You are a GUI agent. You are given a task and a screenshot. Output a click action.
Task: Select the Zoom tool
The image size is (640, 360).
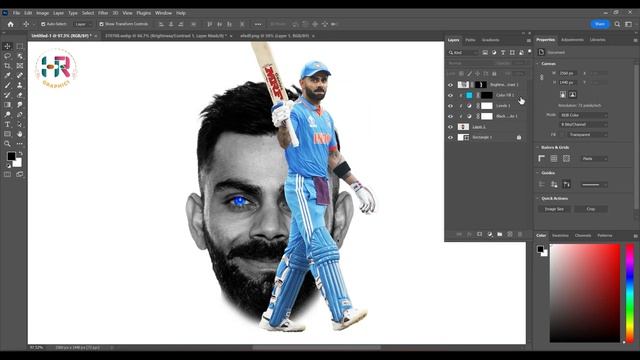7,144
